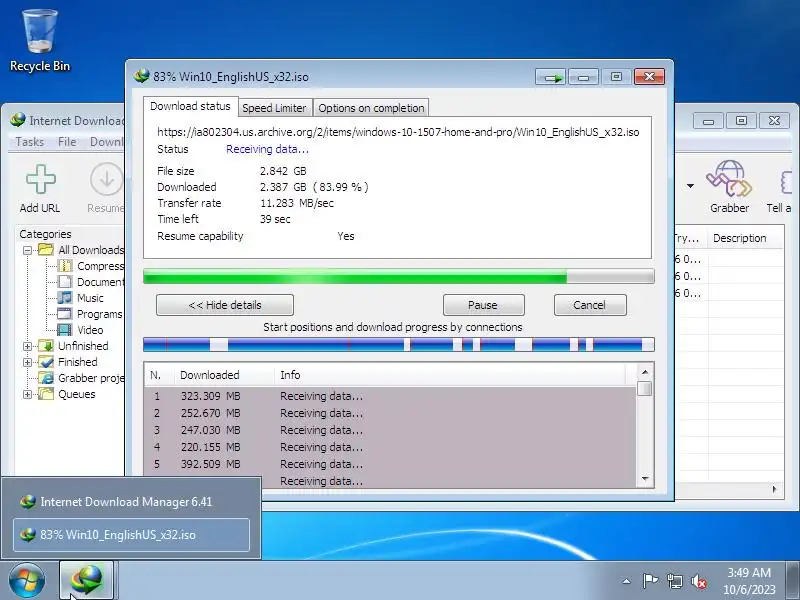Click the Queues folder icon
800x600 pixels.
click(x=46, y=394)
